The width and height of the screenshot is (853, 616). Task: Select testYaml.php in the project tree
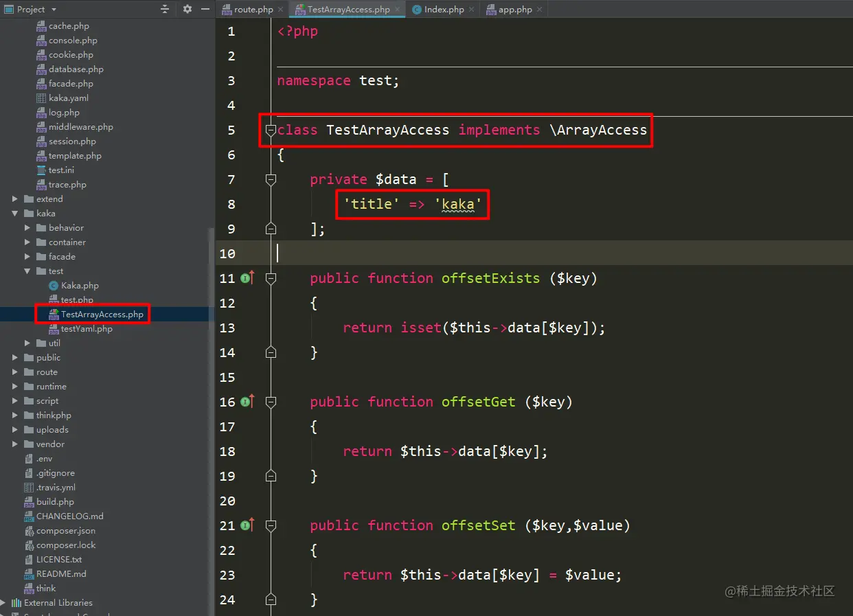(87, 328)
